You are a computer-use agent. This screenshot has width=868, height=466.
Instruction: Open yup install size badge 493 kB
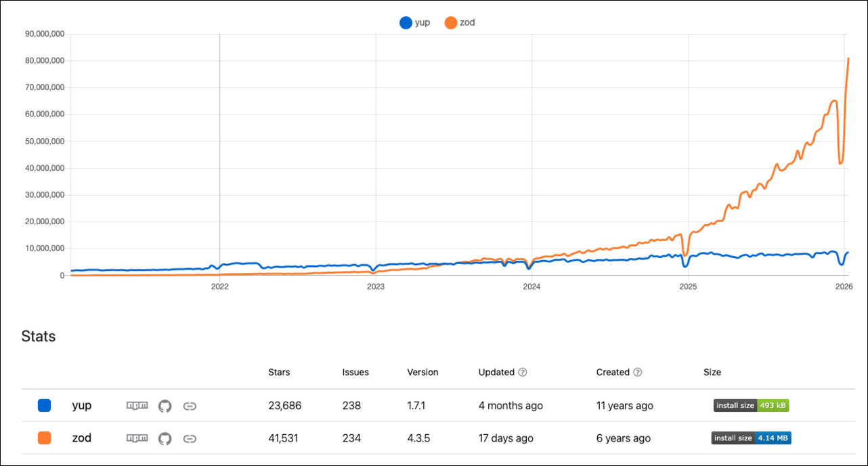point(751,406)
